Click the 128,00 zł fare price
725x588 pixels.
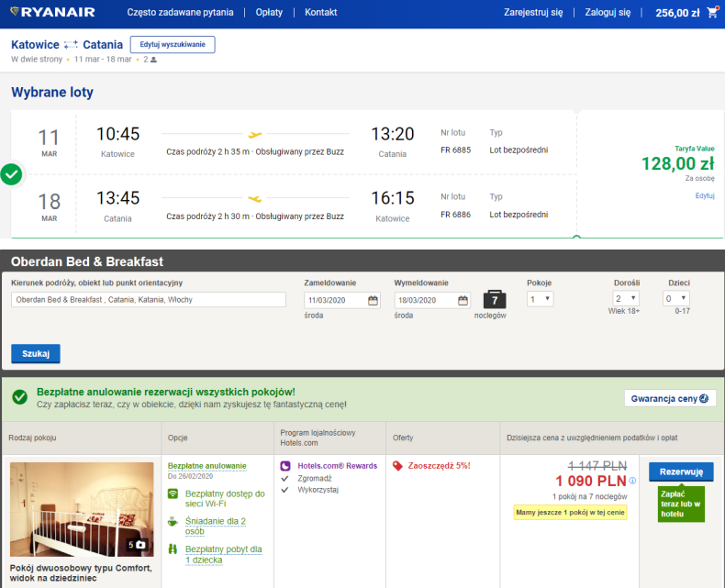point(678,163)
